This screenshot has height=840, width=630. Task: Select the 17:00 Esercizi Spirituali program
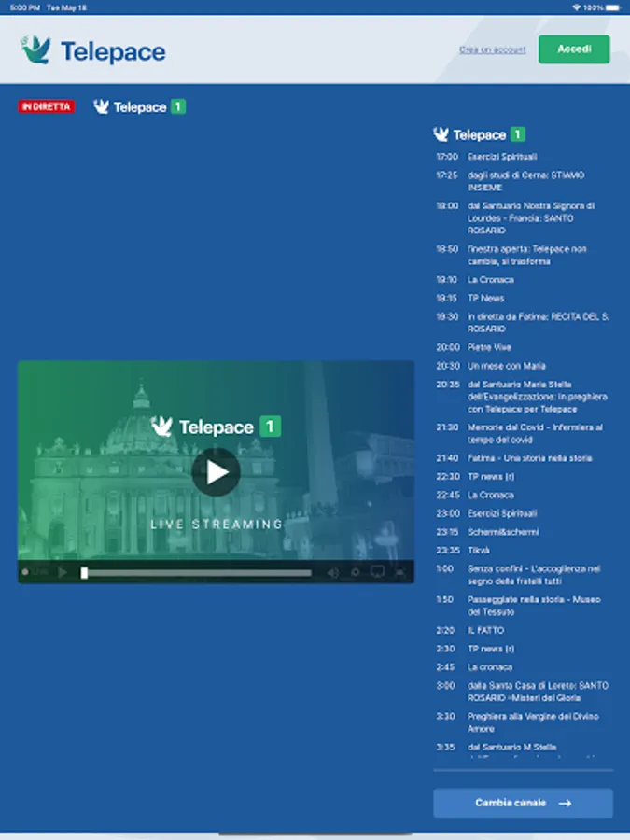[x=523, y=157]
